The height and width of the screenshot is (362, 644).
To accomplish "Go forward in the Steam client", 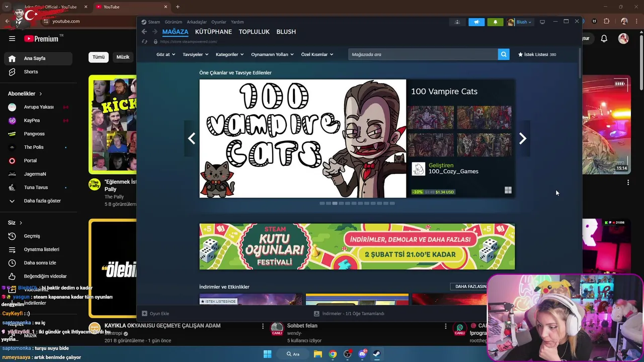I will click(x=154, y=32).
